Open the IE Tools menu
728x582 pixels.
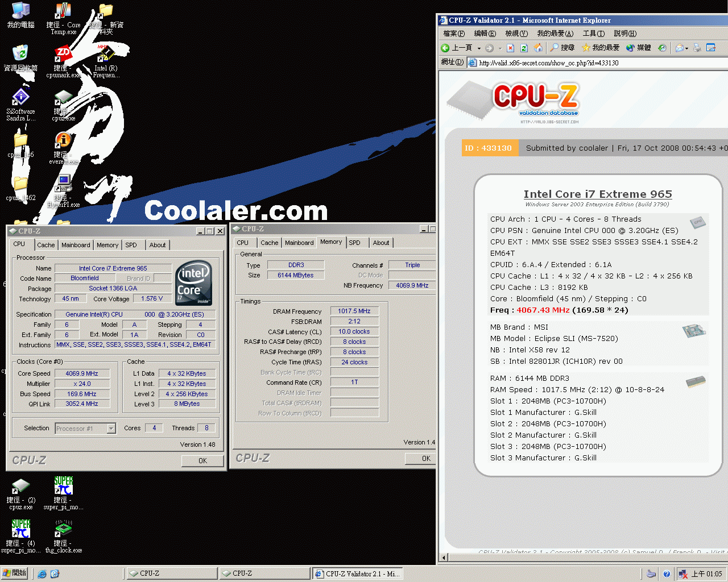click(x=593, y=34)
